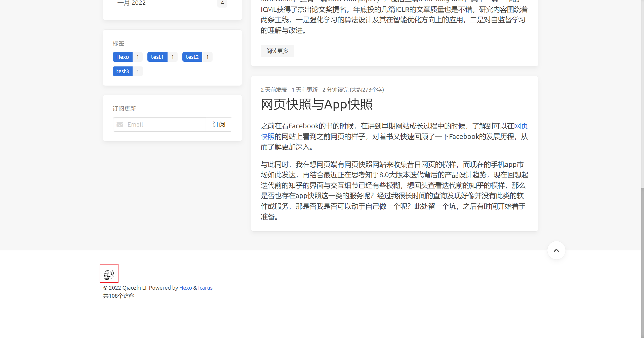644x338 pixels.
Task: Open the 网页快照与App快照 article title
Action: [316, 104]
